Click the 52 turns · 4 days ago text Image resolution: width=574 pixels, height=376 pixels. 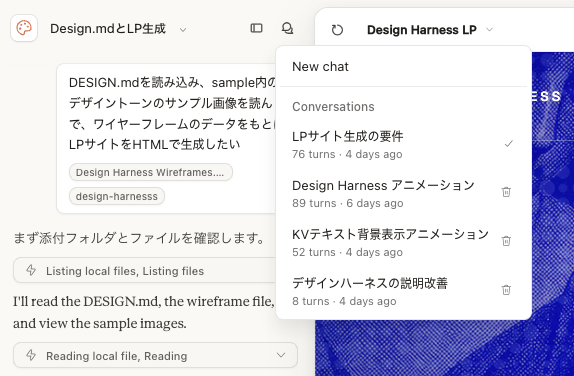click(x=347, y=252)
